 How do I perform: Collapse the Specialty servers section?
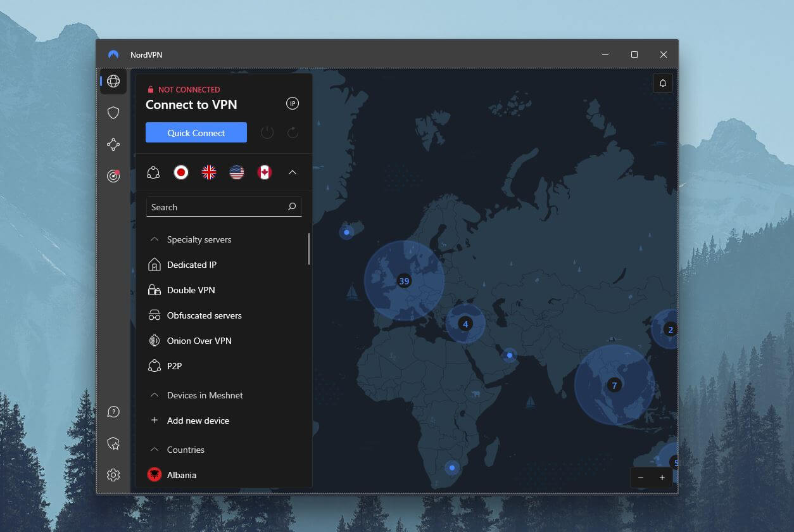click(x=153, y=239)
